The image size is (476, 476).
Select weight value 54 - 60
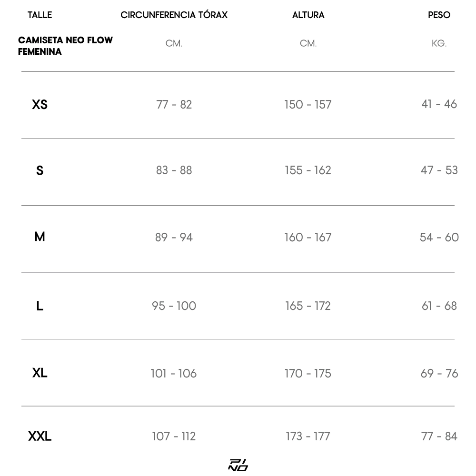click(x=439, y=238)
